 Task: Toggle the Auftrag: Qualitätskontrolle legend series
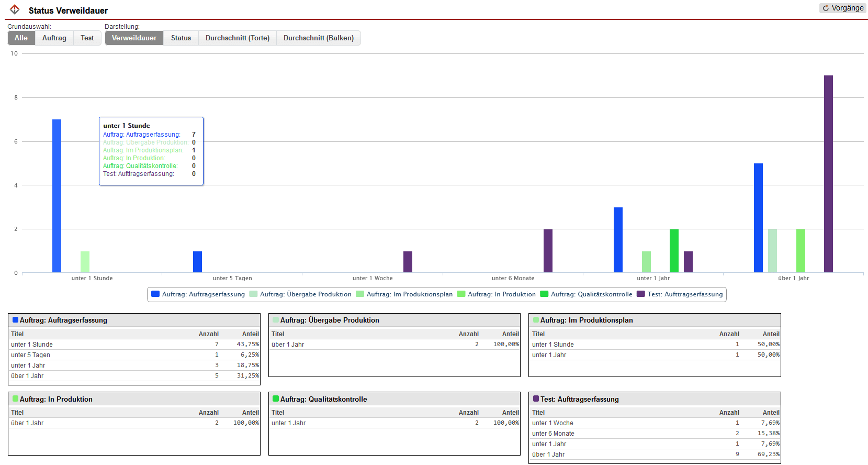pyautogui.click(x=591, y=294)
